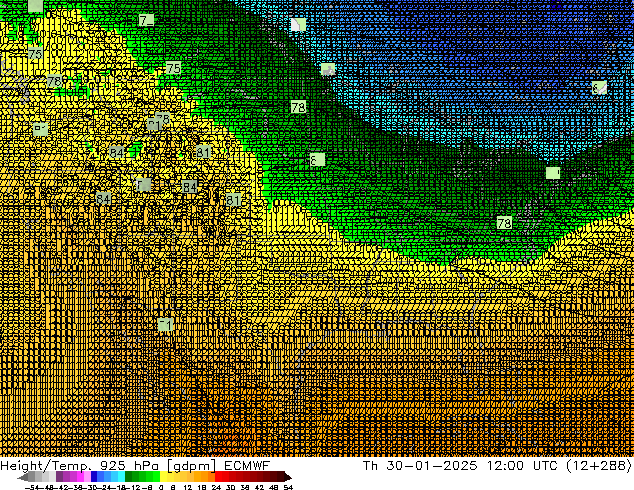Click the left gray arrow end of color scale
634x490 pixels.
click(23, 476)
